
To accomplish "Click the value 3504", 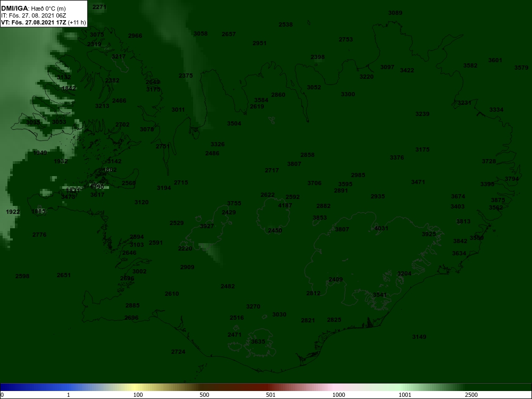I will [234, 123].
